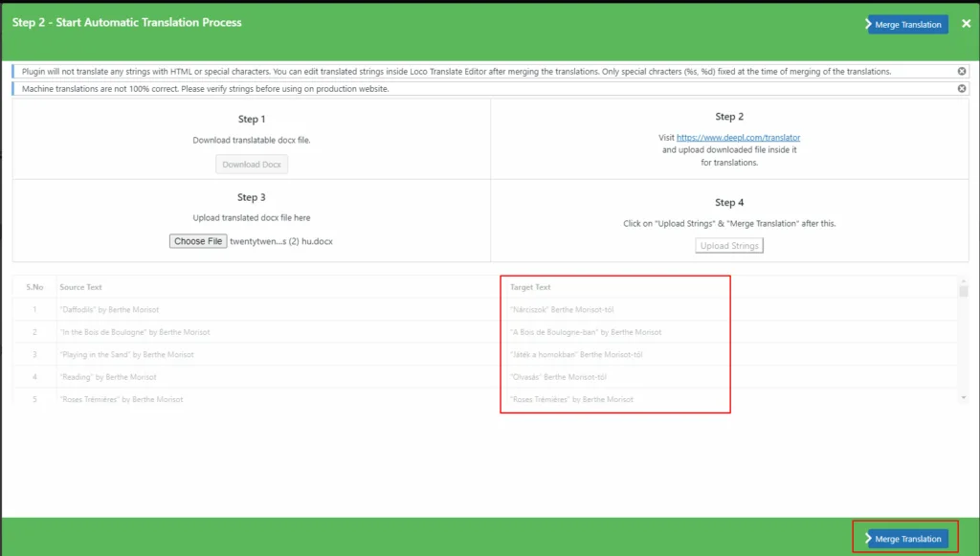
Task: Select the "Reading" by Berthe Morisot source text
Action: pyautogui.click(x=107, y=377)
